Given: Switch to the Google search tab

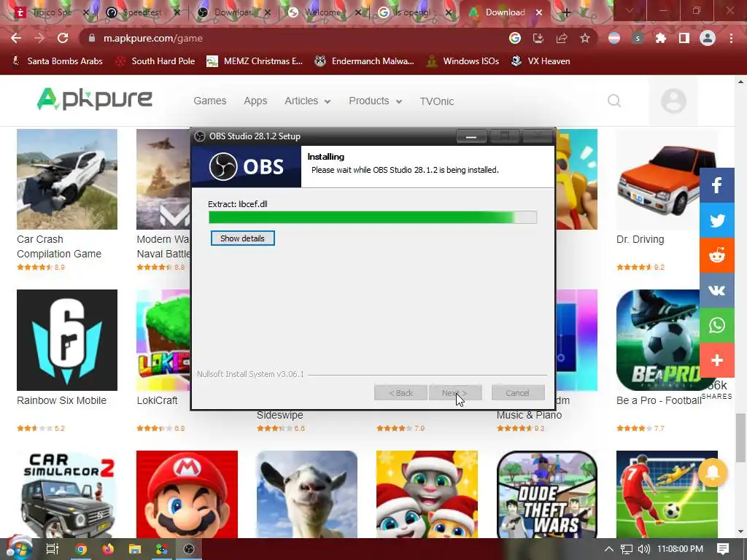Looking at the screenshot, I should pyautogui.click(x=413, y=12).
